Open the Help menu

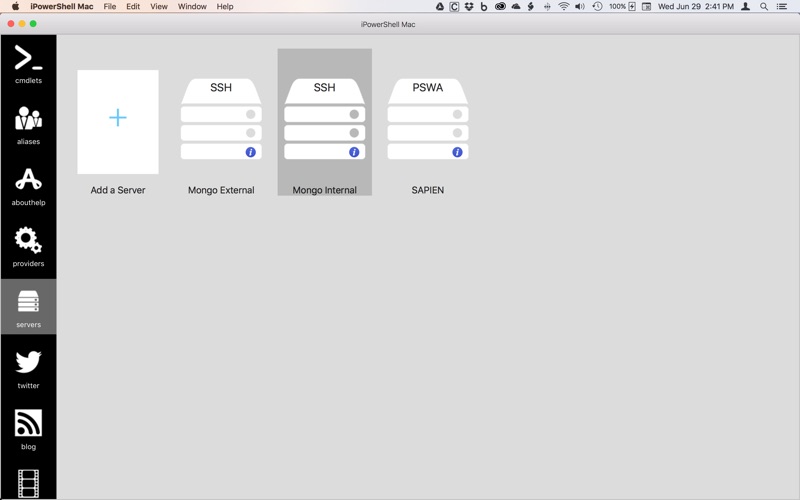point(224,7)
